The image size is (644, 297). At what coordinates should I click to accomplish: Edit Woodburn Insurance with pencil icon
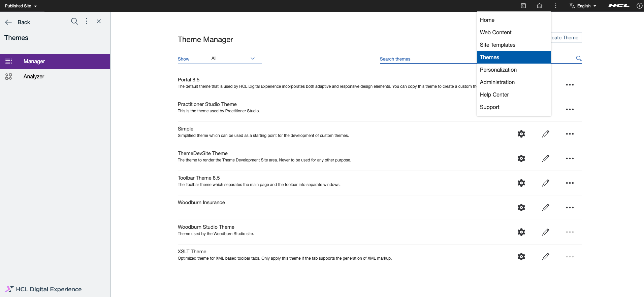546,208
